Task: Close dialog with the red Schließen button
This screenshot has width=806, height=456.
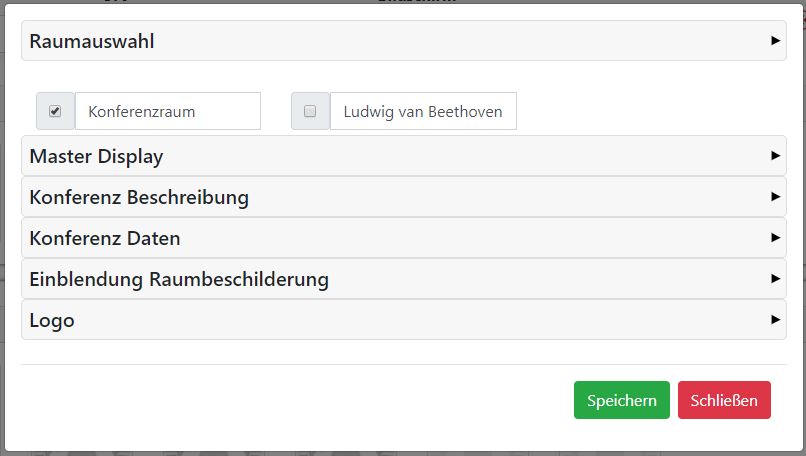Action: [724, 400]
